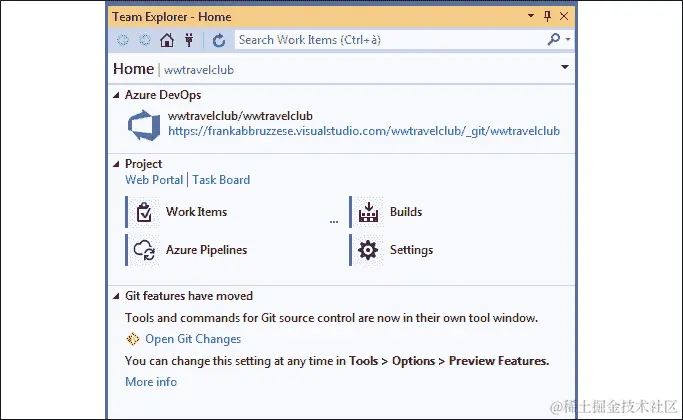The height and width of the screenshot is (420, 683).
Task: Click the Work Items clipboard icon
Action: 144,212
